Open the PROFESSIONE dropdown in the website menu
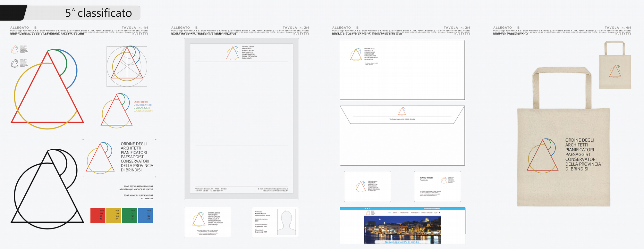 [405, 213]
